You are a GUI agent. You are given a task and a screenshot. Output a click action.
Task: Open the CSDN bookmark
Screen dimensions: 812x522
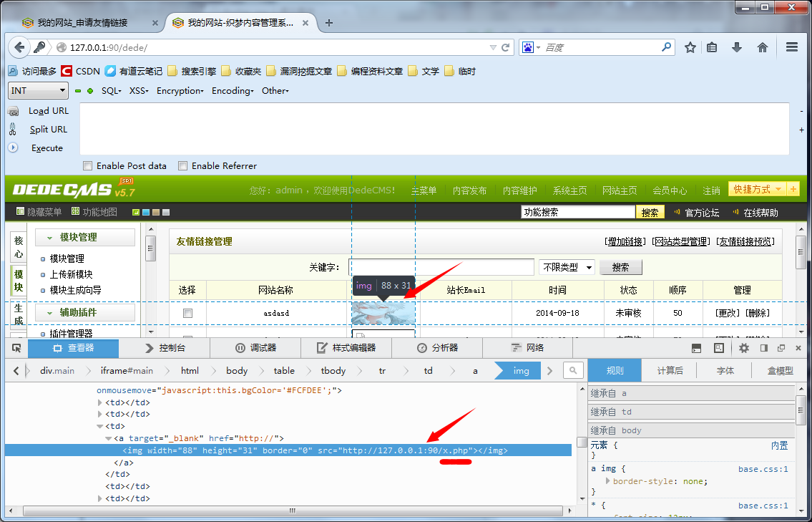coord(80,71)
